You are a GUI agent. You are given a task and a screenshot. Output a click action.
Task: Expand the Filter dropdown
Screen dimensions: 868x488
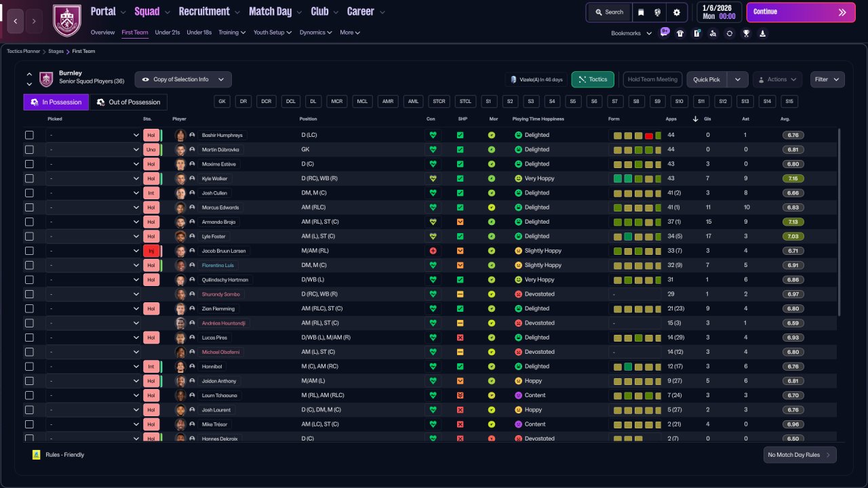pos(827,79)
